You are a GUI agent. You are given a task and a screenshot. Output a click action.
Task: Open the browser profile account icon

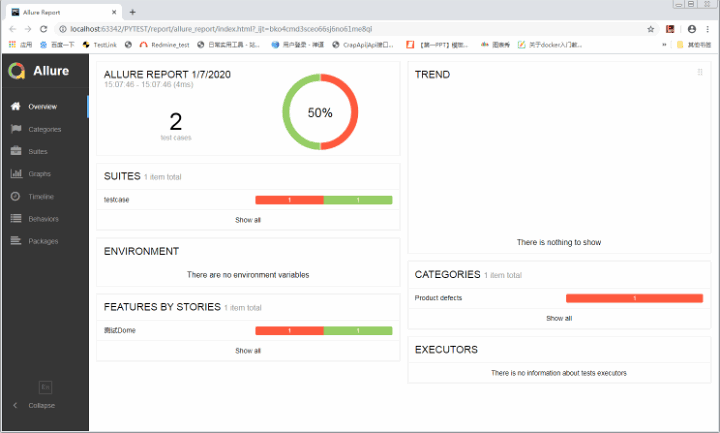pos(692,29)
